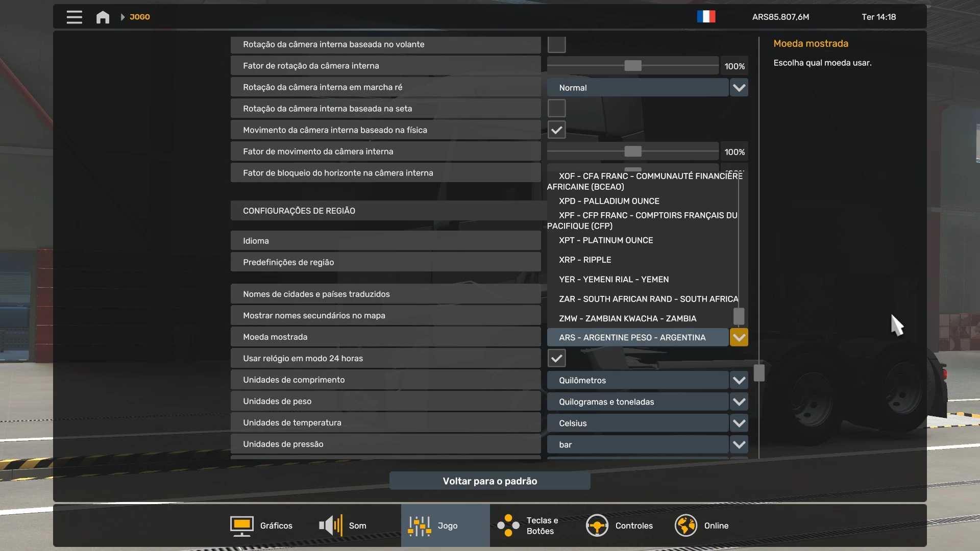The height and width of the screenshot is (551, 980).
Task: Collapse the currency dropdown with orange arrow
Action: (x=739, y=337)
